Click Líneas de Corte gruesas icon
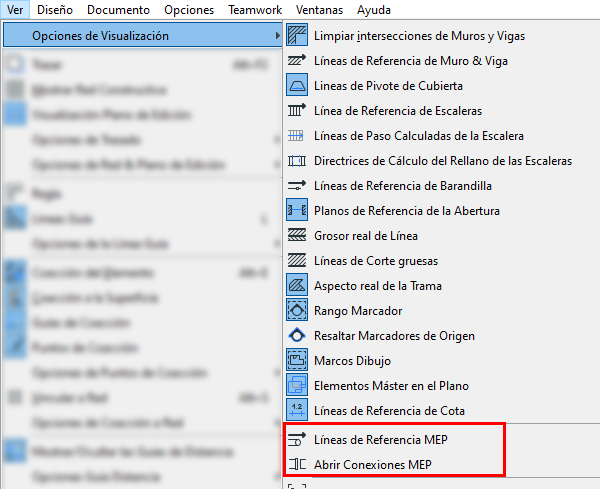Screen dimensions: 600x489 coord(297,260)
